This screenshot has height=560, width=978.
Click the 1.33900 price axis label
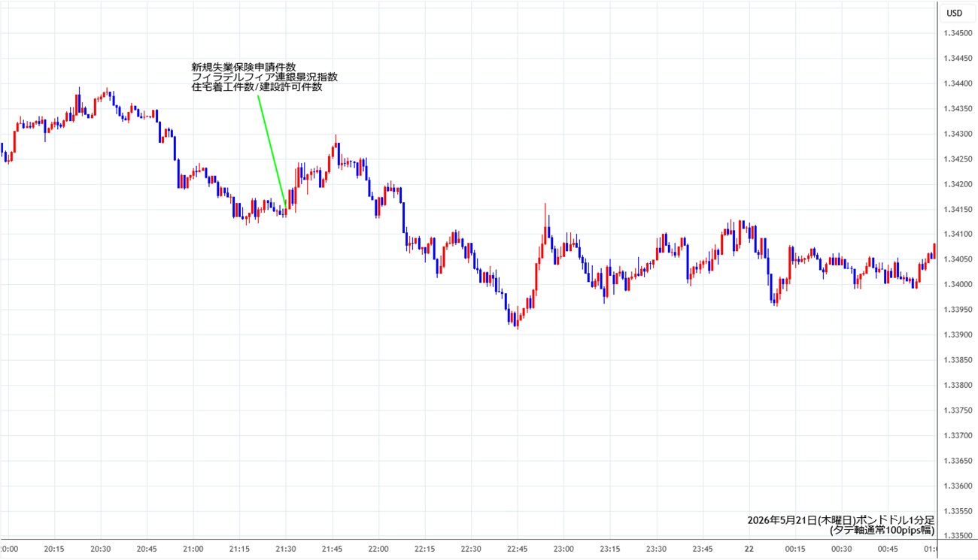coord(958,334)
